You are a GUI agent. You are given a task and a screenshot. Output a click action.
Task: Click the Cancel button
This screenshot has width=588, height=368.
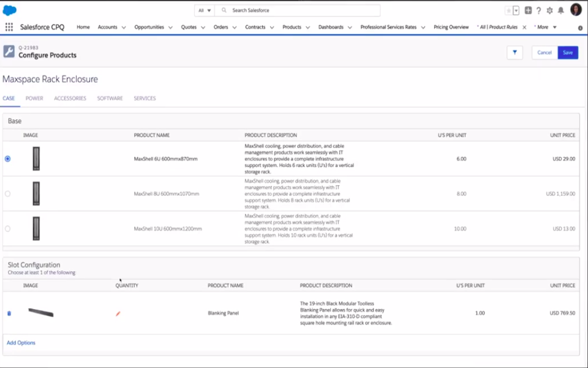[545, 53]
